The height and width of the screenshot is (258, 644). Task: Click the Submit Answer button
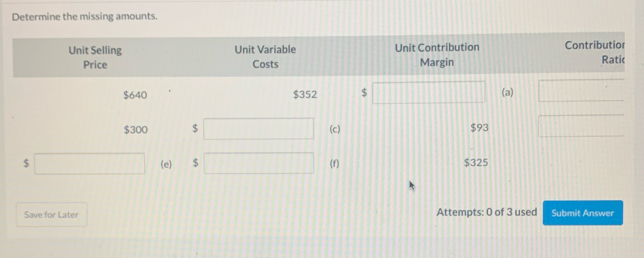click(583, 213)
